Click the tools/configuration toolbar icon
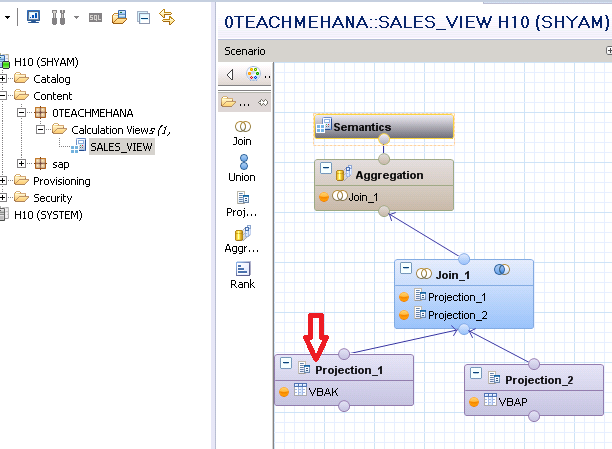 coord(59,18)
